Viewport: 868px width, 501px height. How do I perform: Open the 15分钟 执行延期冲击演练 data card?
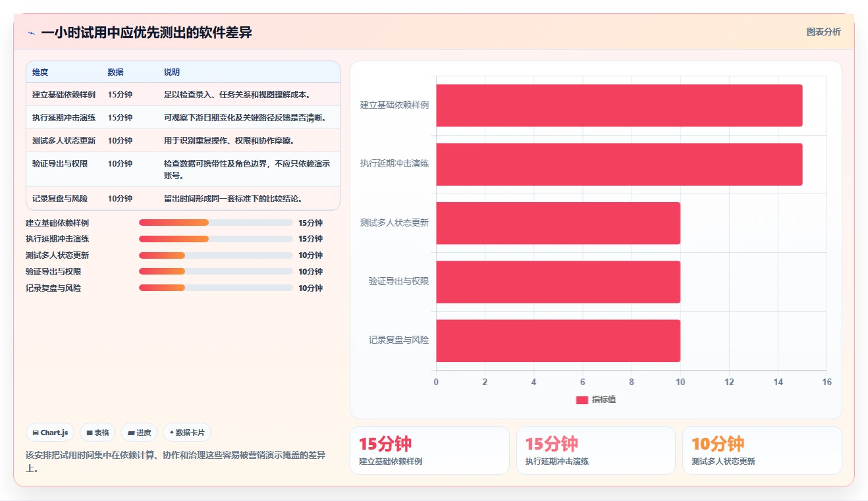click(596, 450)
